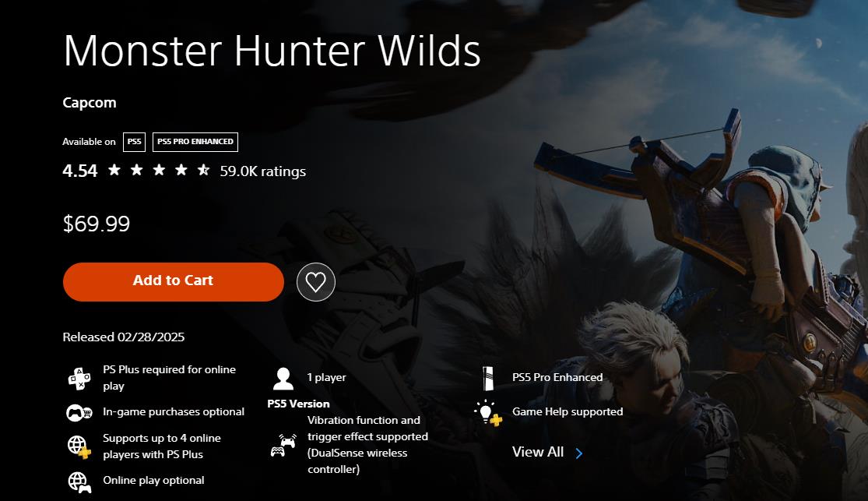Click the PS Plus controller icon
The width and height of the screenshot is (868, 501).
pos(79,379)
